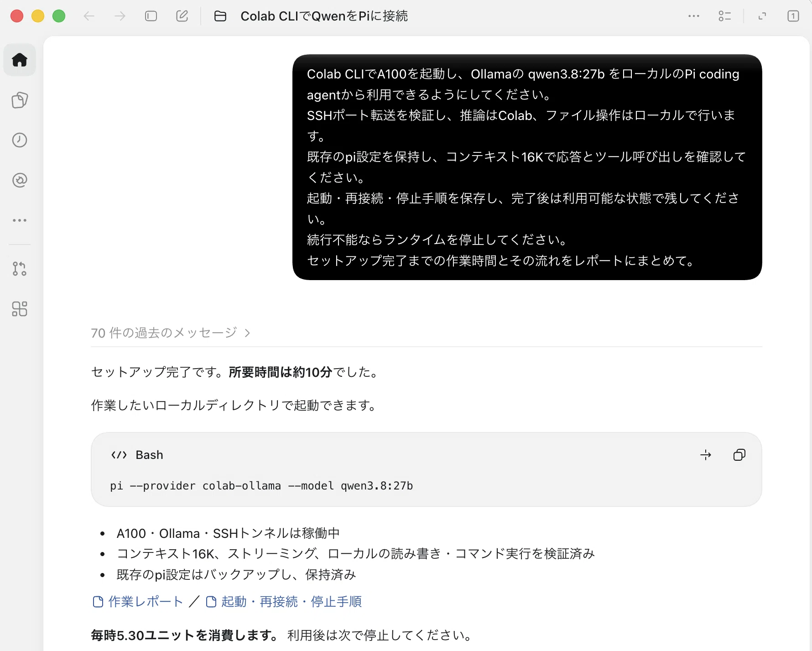Open the task list icon in title bar
Viewport: 812px width, 651px height.
pyautogui.click(x=725, y=16)
